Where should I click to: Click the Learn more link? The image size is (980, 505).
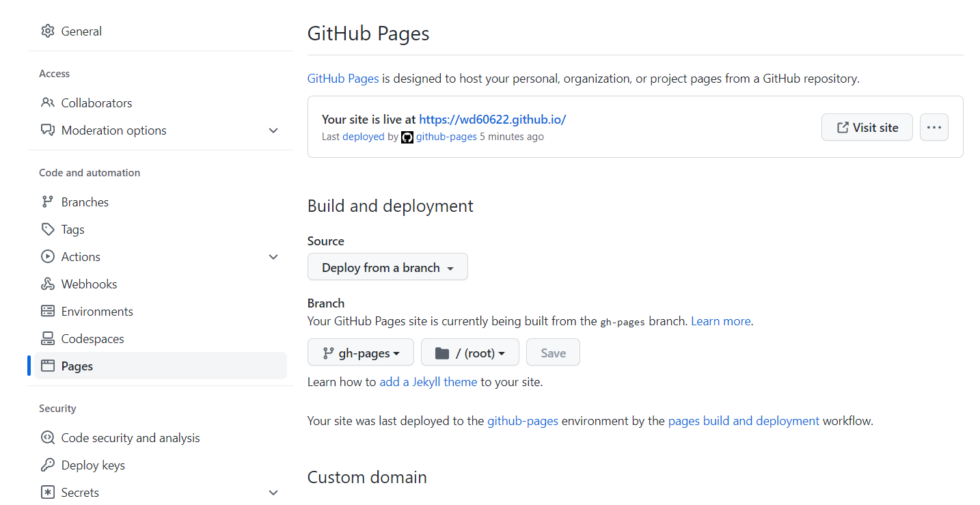721,321
